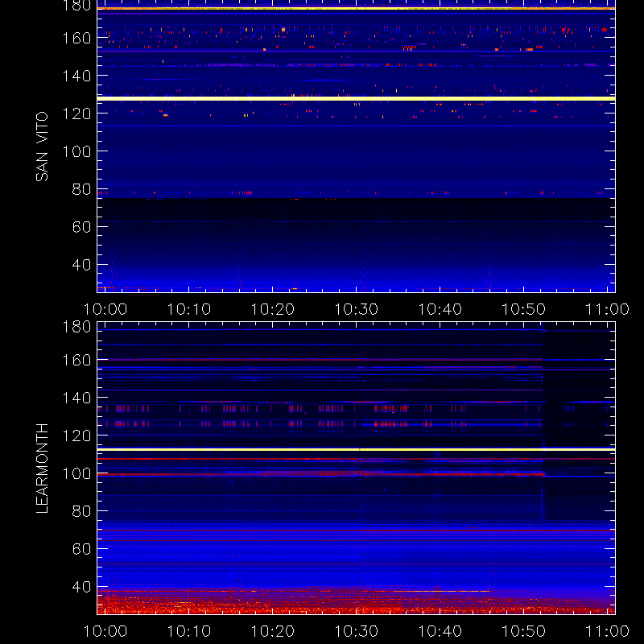Pick the 10:10 time label under Learmonth plot
This screenshot has height=644, width=644.
pos(189,631)
